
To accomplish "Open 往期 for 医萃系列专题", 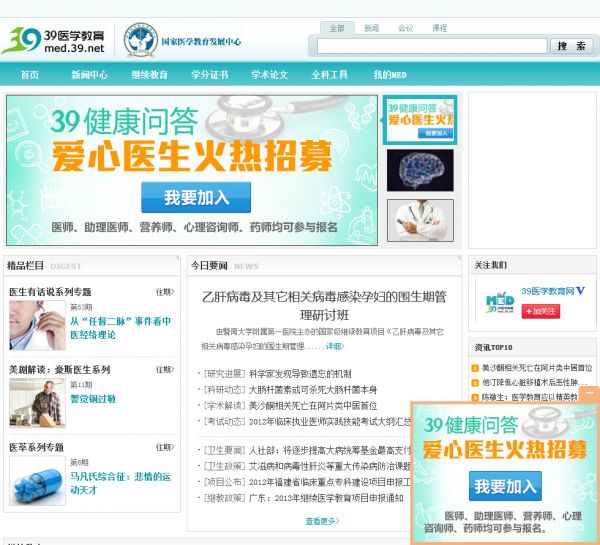I will (165, 447).
